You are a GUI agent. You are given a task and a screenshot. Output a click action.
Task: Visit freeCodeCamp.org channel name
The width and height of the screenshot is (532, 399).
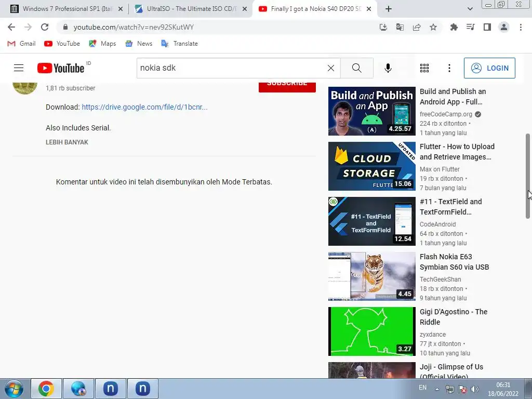(446, 114)
